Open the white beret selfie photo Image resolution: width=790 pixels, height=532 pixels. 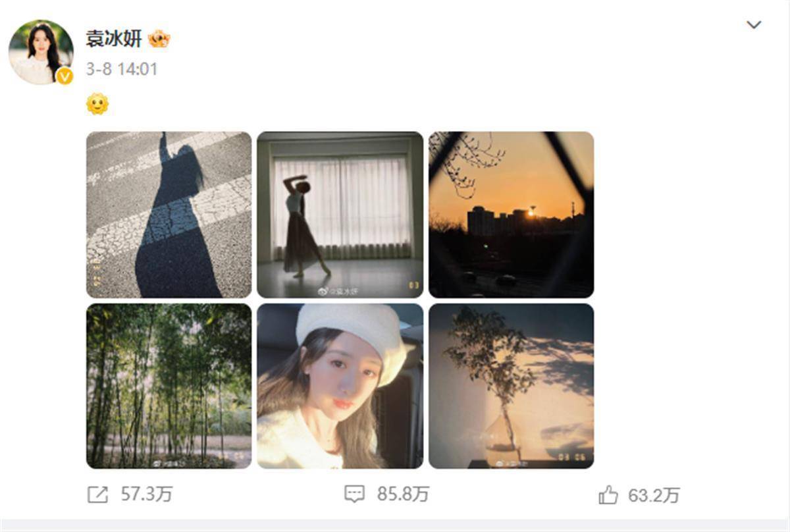click(x=340, y=386)
